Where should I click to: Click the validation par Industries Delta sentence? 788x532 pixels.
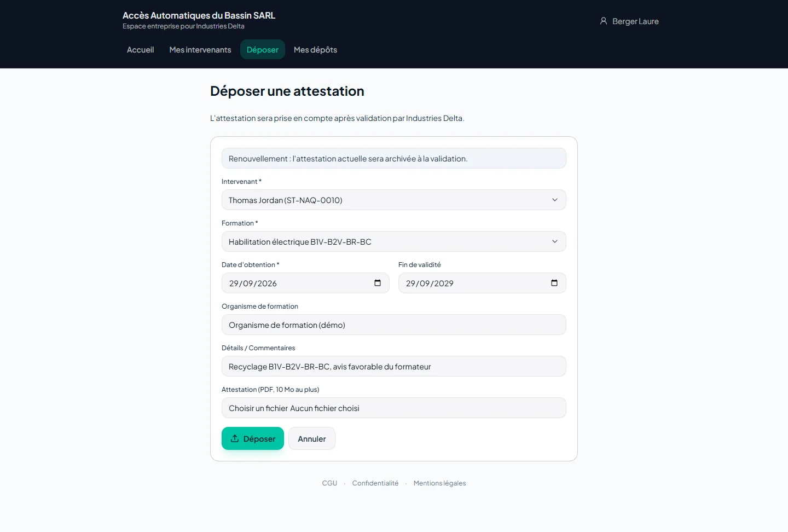point(337,118)
